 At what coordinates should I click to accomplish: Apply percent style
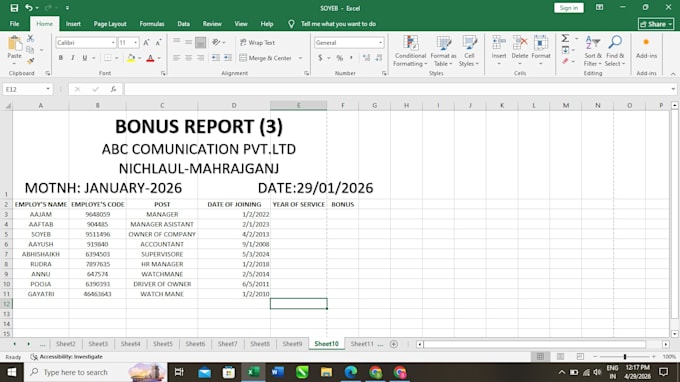point(340,58)
